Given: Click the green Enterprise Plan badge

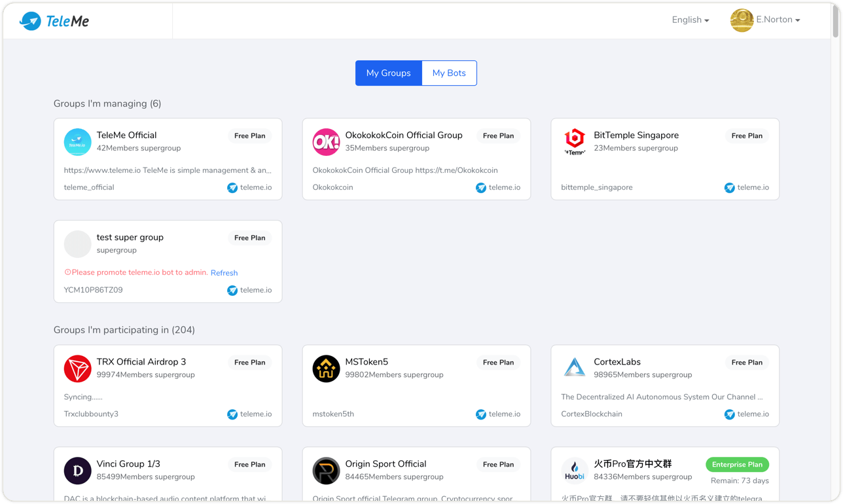Looking at the screenshot, I should click(x=737, y=465).
